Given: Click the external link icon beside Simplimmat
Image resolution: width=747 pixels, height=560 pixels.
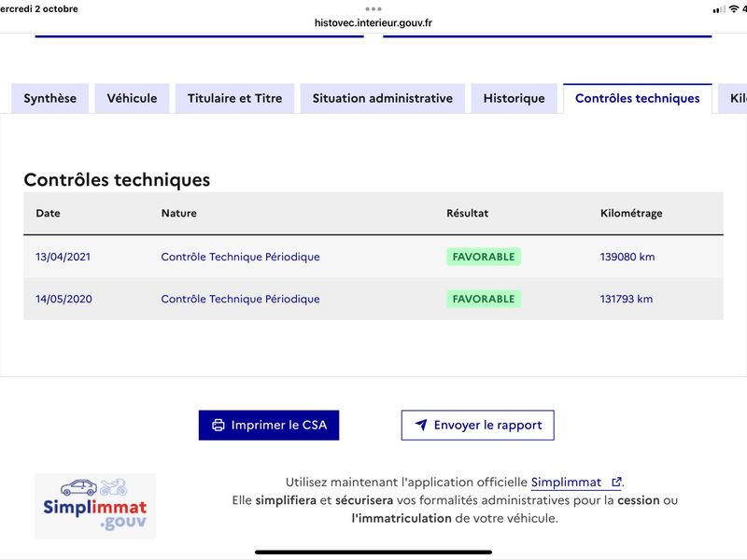Looking at the screenshot, I should [616, 483].
